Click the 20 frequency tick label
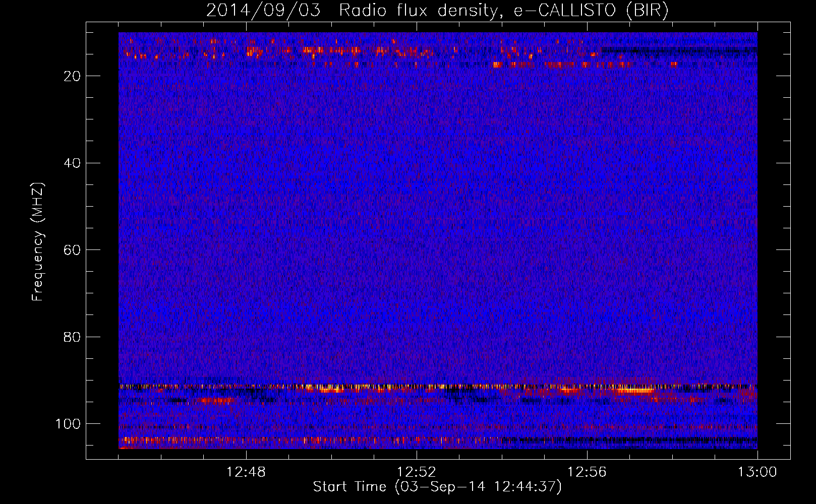The width and height of the screenshot is (816, 504). coord(73,76)
